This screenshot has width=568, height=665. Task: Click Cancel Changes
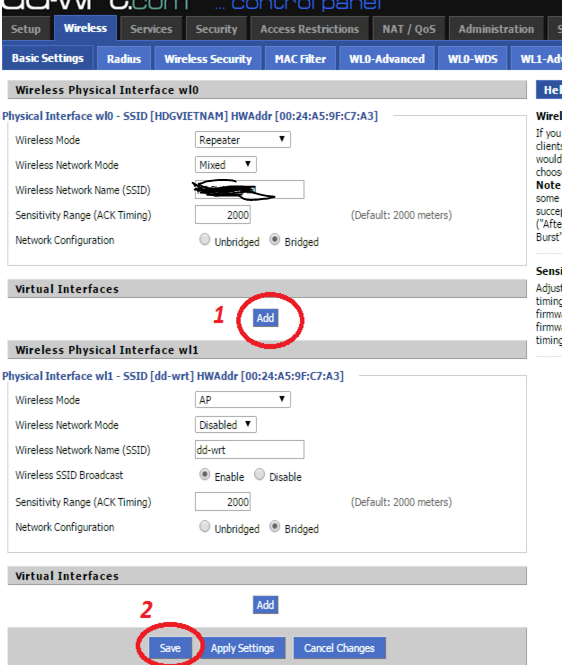point(339,648)
